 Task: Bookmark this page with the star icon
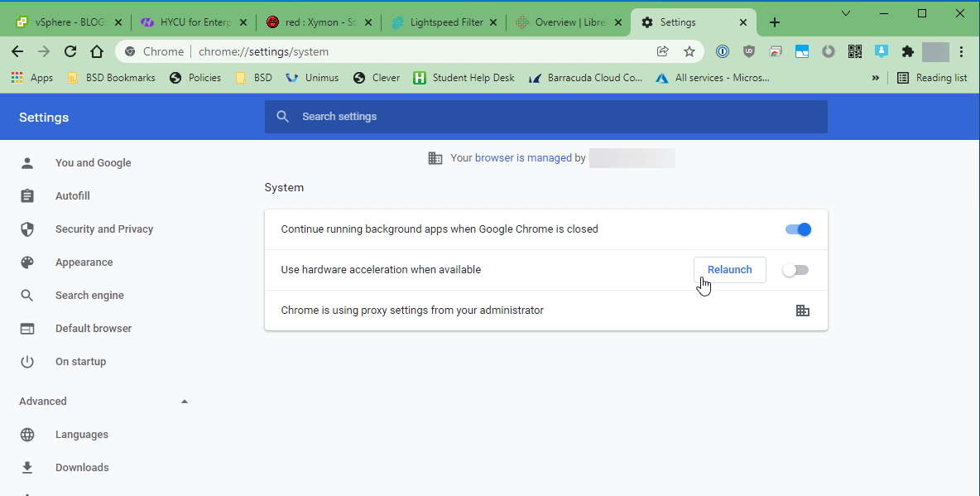pyautogui.click(x=689, y=51)
